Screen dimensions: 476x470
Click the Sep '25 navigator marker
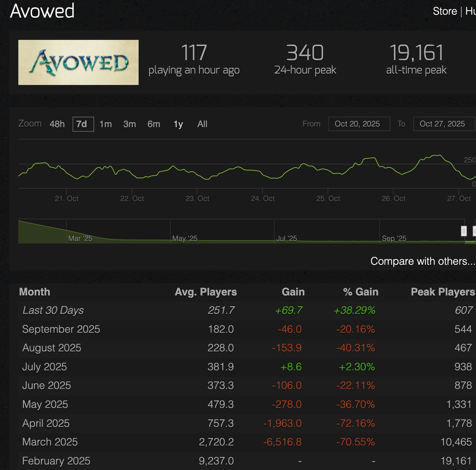point(394,239)
